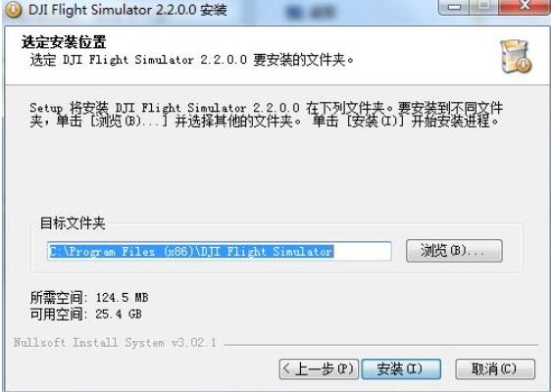Start installation with the 安装(I) button
Image resolution: width=551 pixels, height=392 pixels.
click(x=401, y=368)
